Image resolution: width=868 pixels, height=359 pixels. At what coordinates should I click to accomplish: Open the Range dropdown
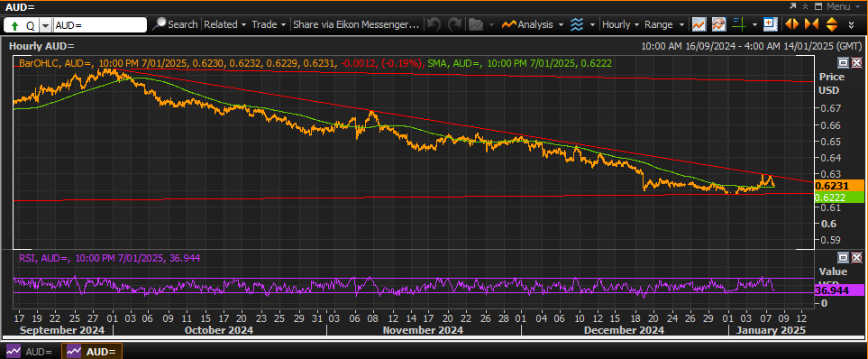tap(663, 24)
